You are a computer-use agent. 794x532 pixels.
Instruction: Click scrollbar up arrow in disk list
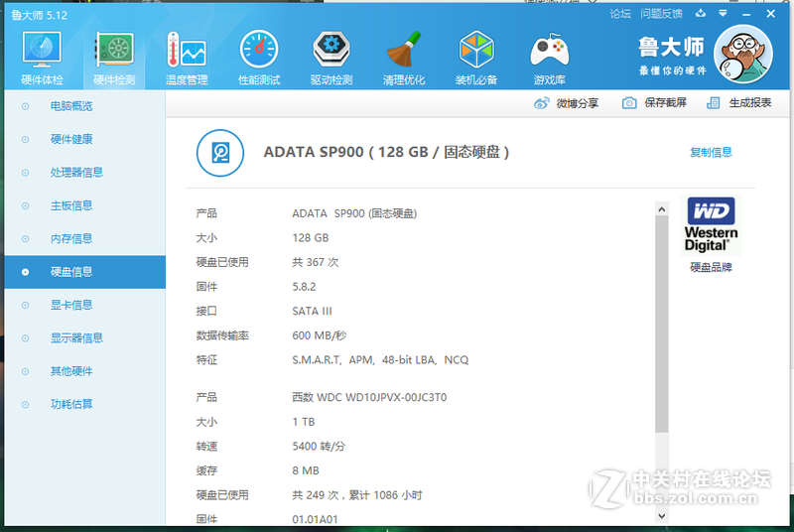[661, 209]
